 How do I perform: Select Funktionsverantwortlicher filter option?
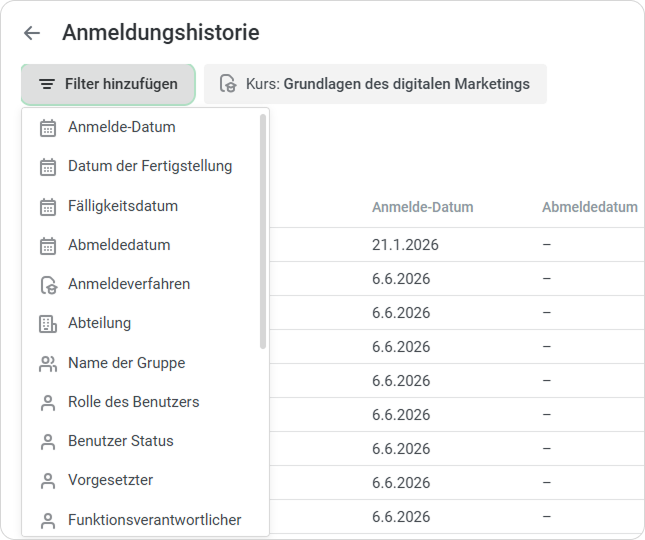click(142, 520)
